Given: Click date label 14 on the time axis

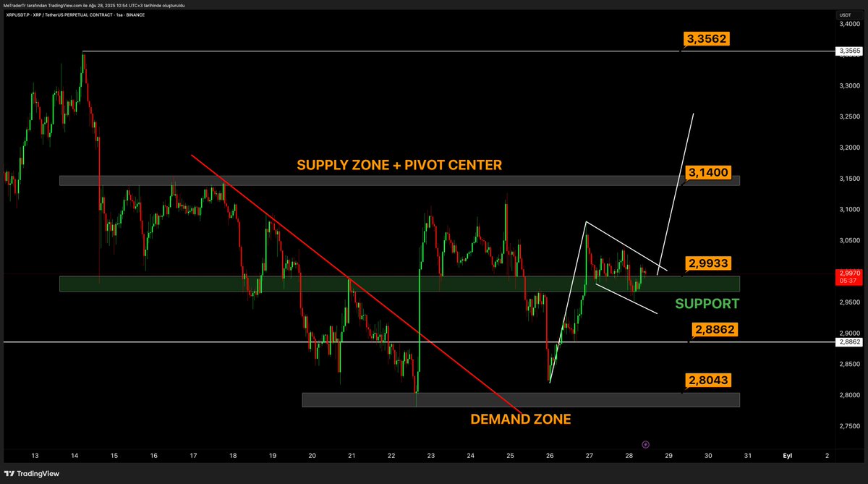Looking at the screenshot, I should [75, 456].
